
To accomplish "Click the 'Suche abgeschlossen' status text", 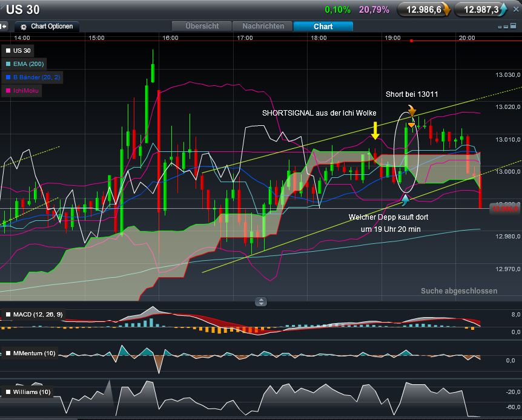I will pos(459,291).
